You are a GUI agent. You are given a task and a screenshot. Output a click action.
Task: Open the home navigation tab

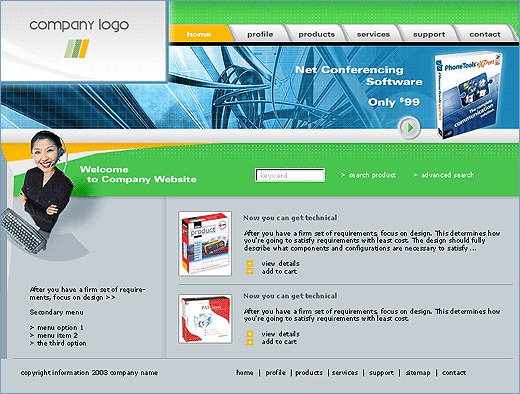(x=199, y=34)
